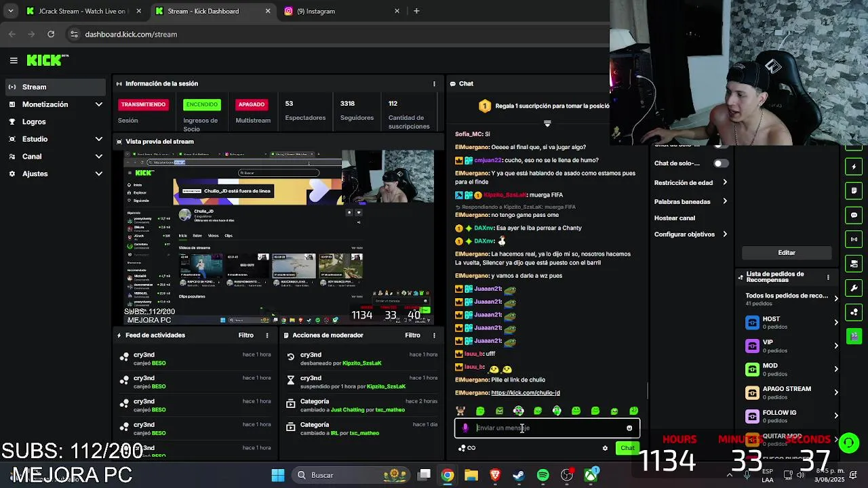The width and height of the screenshot is (868, 488).
Task: Insert the monkey emote from quick emotes
Action: click(461, 411)
